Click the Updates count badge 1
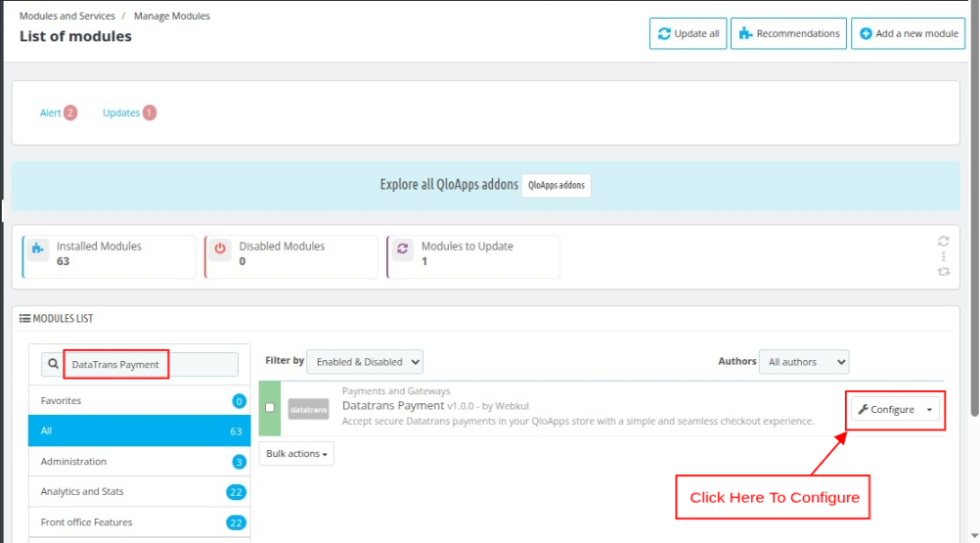 pos(149,113)
